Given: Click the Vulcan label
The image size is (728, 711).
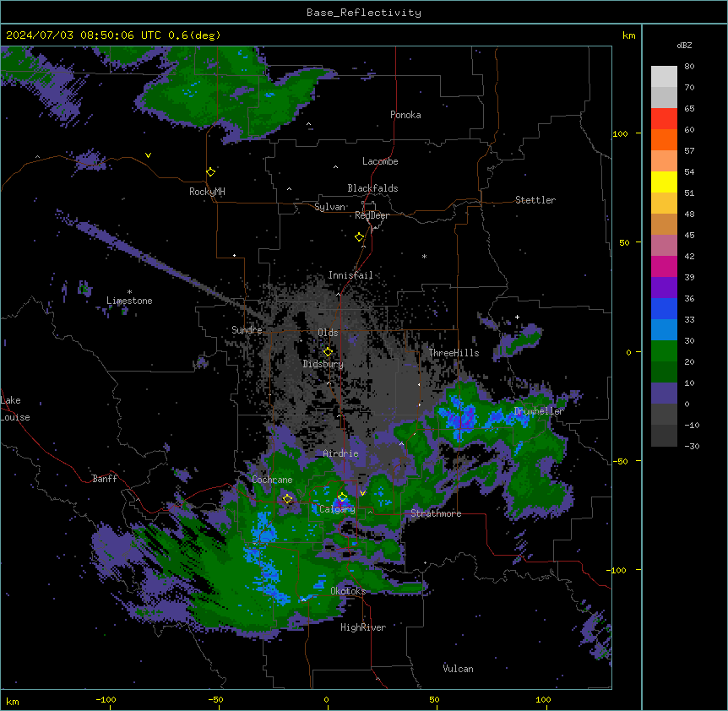Looking at the screenshot, I should coord(458,669).
